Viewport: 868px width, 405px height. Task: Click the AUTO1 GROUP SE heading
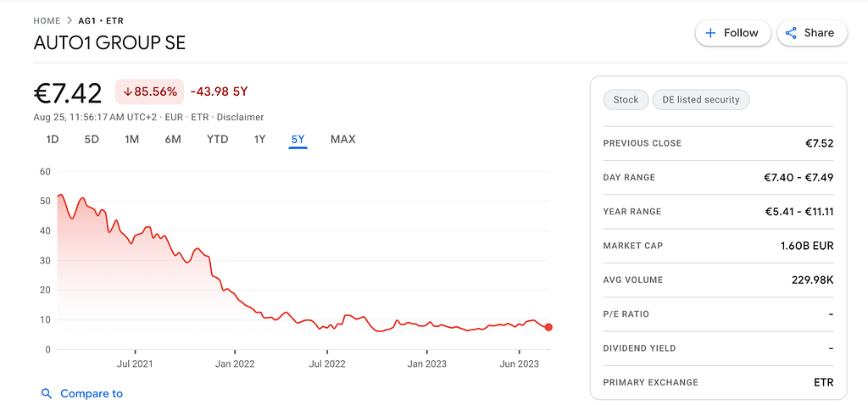click(109, 42)
